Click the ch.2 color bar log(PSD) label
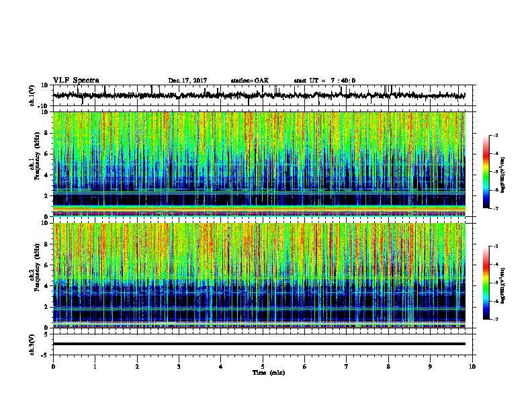The image size is (532, 411). tap(502, 285)
